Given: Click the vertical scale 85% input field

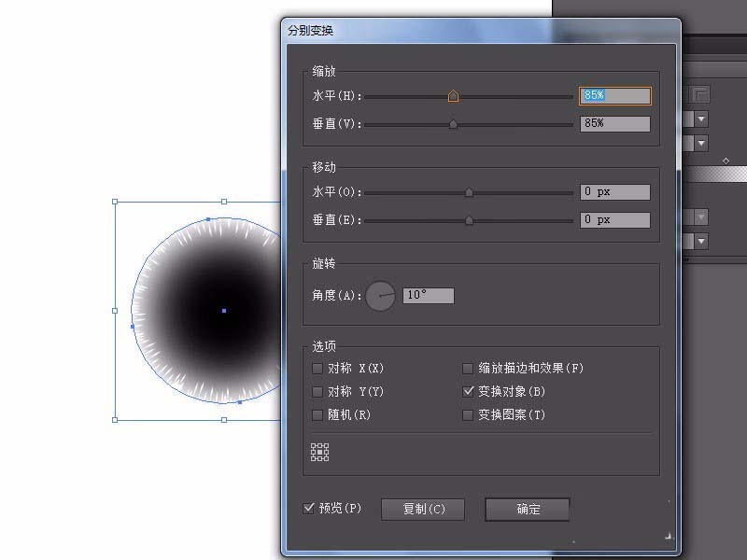Looking at the screenshot, I should (614, 124).
